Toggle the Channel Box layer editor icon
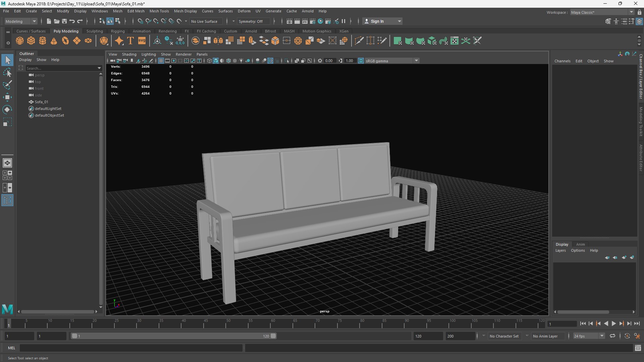Viewport: 644px width, 362px height. pos(639,21)
